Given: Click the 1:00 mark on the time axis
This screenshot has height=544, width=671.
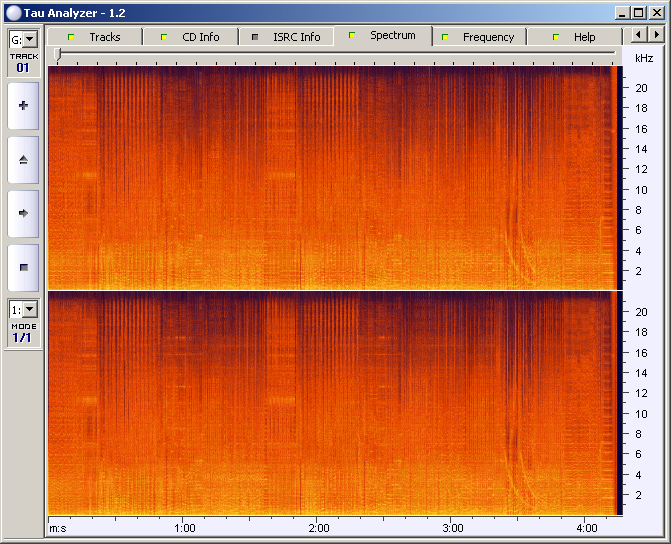Looking at the screenshot, I should click(x=184, y=527).
